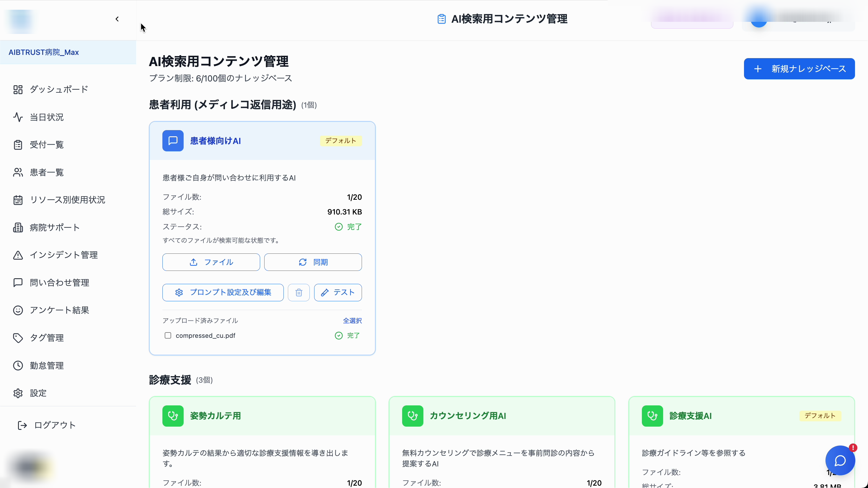Open the support chat bubble
The image size is (868, 488).
[840, 460]
